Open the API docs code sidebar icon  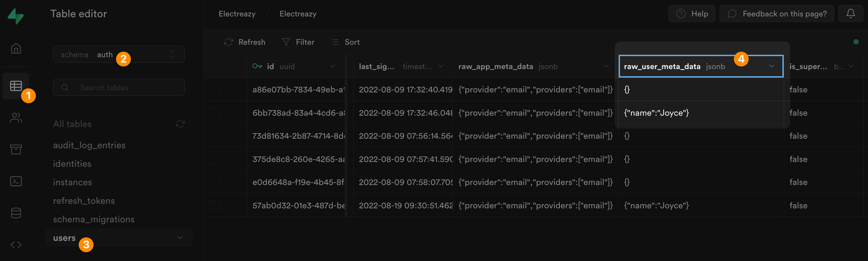point(16,245)
